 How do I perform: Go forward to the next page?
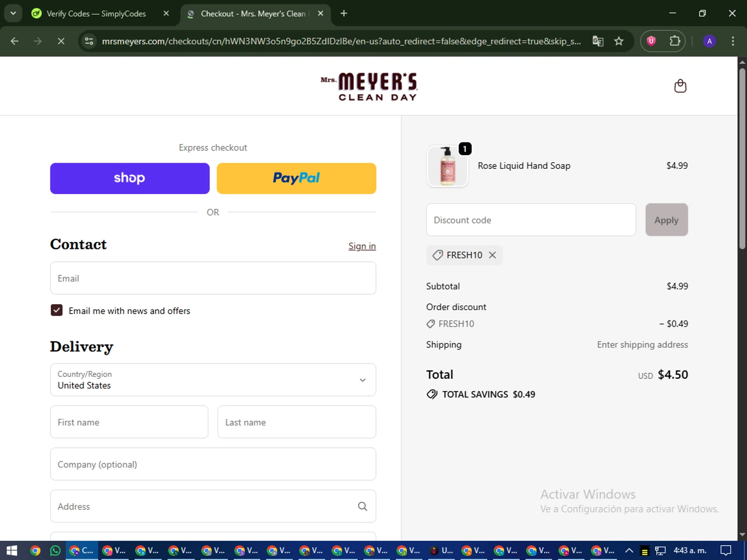[38, 41]
